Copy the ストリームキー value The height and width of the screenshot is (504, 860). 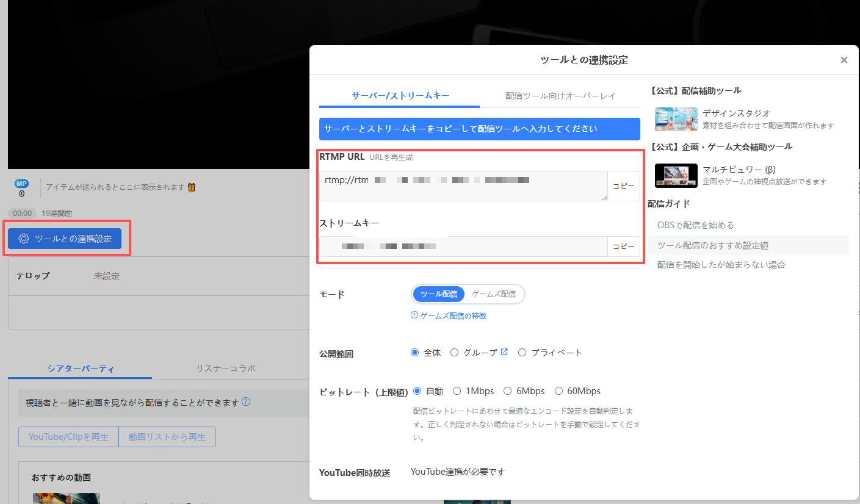623,246
